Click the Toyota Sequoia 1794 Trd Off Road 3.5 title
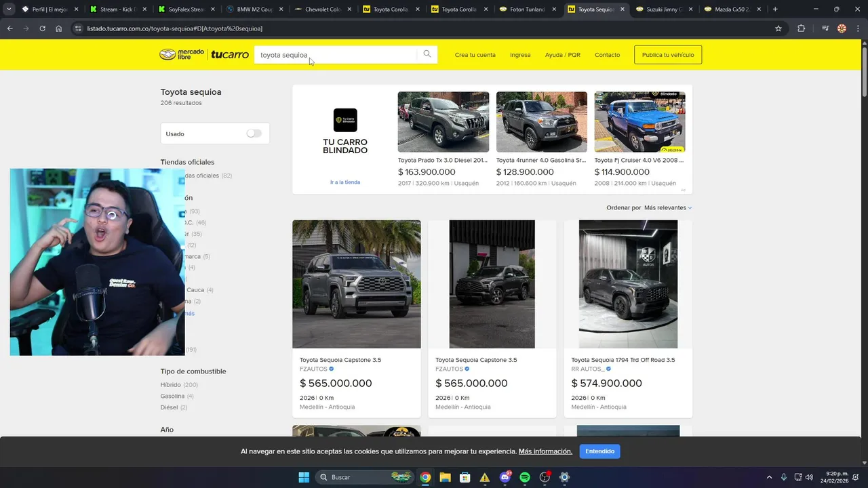This screenshot has height=488, width=868. (x=623, y=360)
